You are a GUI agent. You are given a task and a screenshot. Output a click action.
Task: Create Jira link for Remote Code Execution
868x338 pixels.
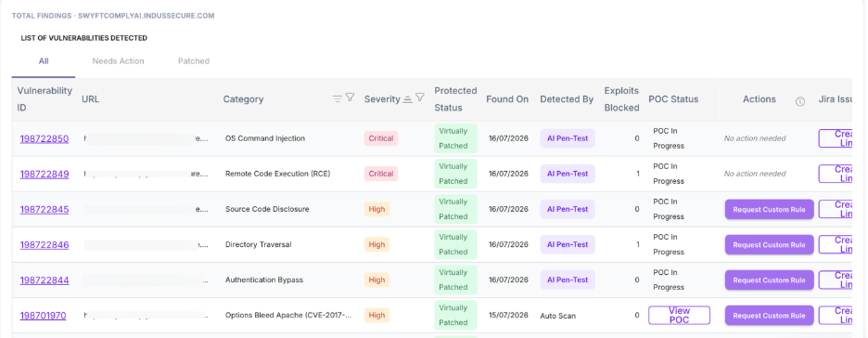click(836, 174)
